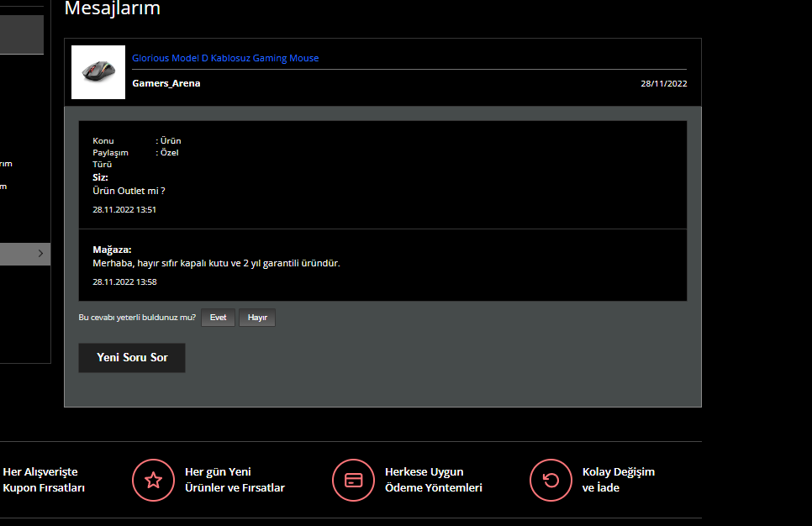Click the 28.11.2022 13:58 reply timestamp
Screen dimensions: 812x526
[124, 281]
